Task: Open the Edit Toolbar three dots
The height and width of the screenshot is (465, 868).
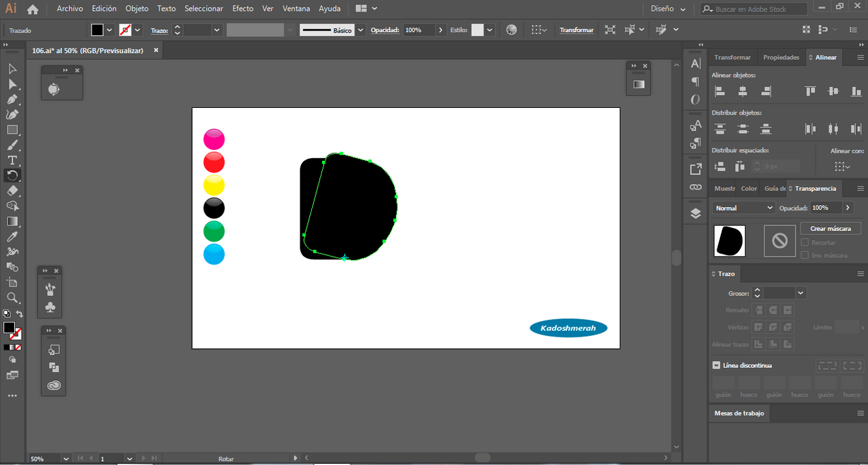Action: tap(12, 395)
